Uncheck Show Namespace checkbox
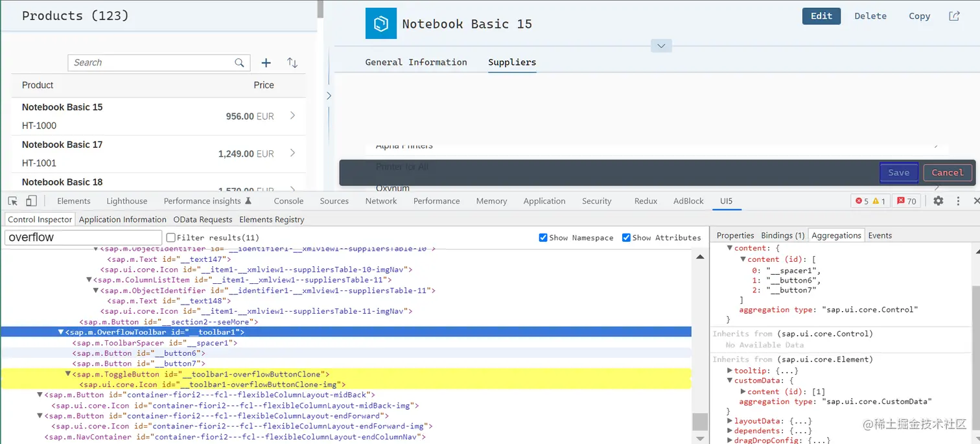The image size is (980, 444). 543,238
